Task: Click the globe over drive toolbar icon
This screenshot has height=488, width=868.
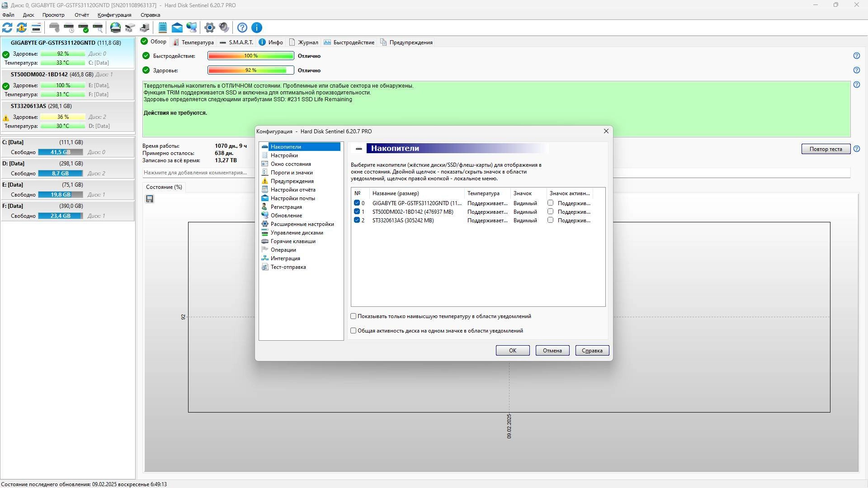Action: pyautogui.click(x=116, y=28)
